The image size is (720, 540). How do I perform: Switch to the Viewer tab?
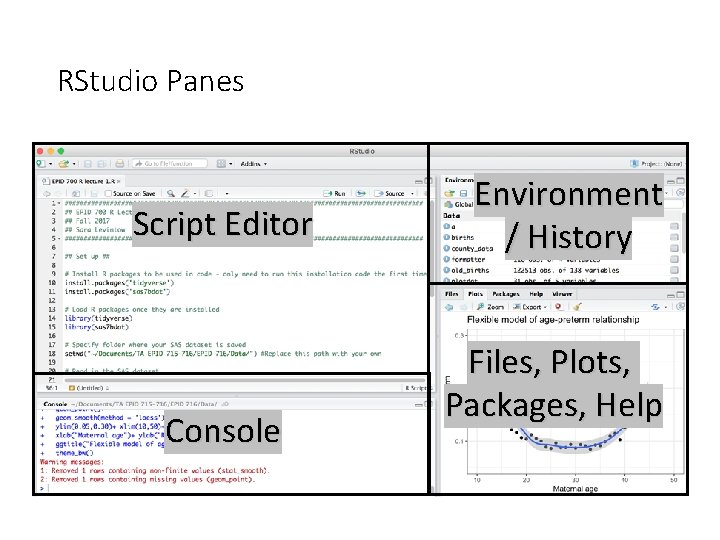coord(562,294)
